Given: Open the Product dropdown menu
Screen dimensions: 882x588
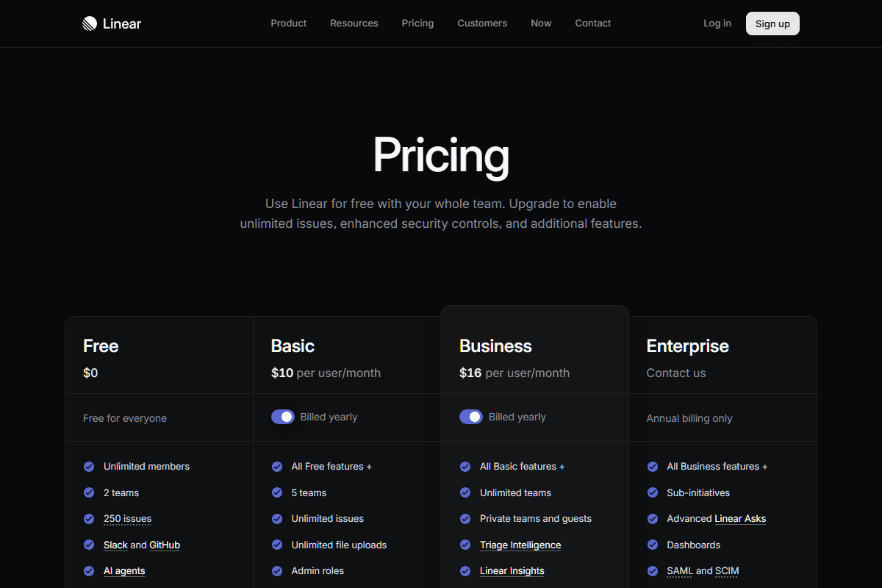Looking at the screenshot, I should pyautogui.click(x=288, y=23).
